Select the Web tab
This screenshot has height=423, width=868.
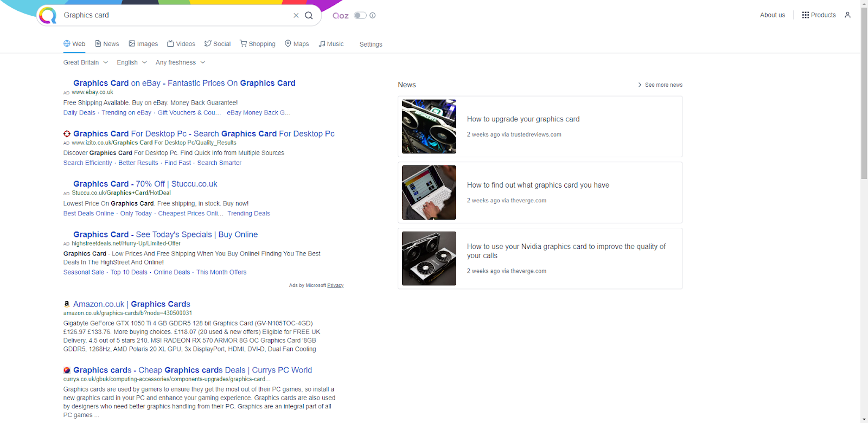pos(74,44)
